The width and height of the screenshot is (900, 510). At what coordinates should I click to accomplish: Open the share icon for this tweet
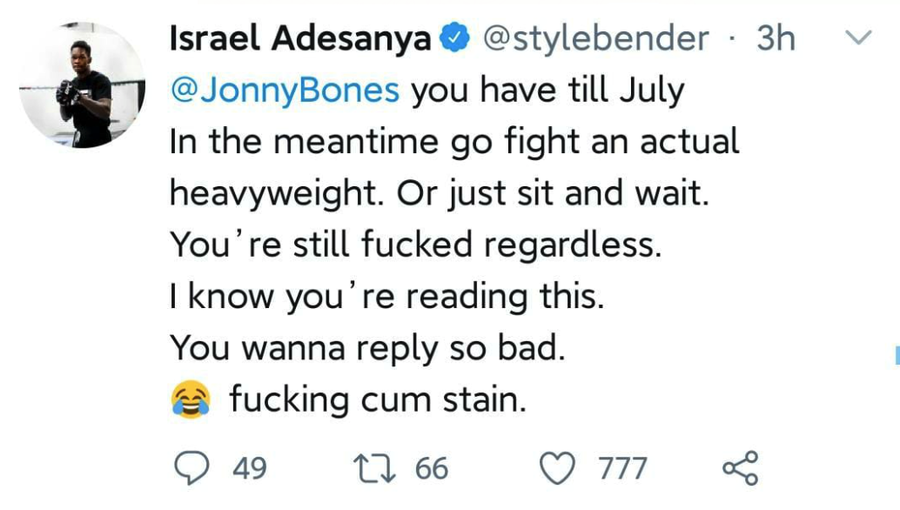[x=740, y=467]
